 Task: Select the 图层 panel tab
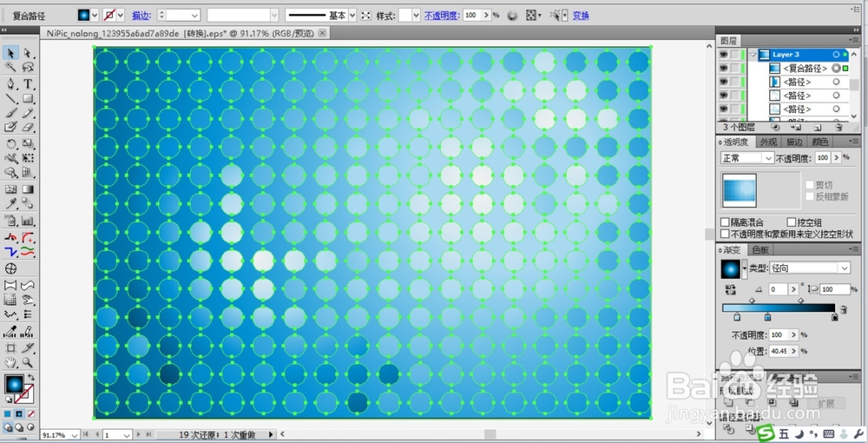[729, 41]
